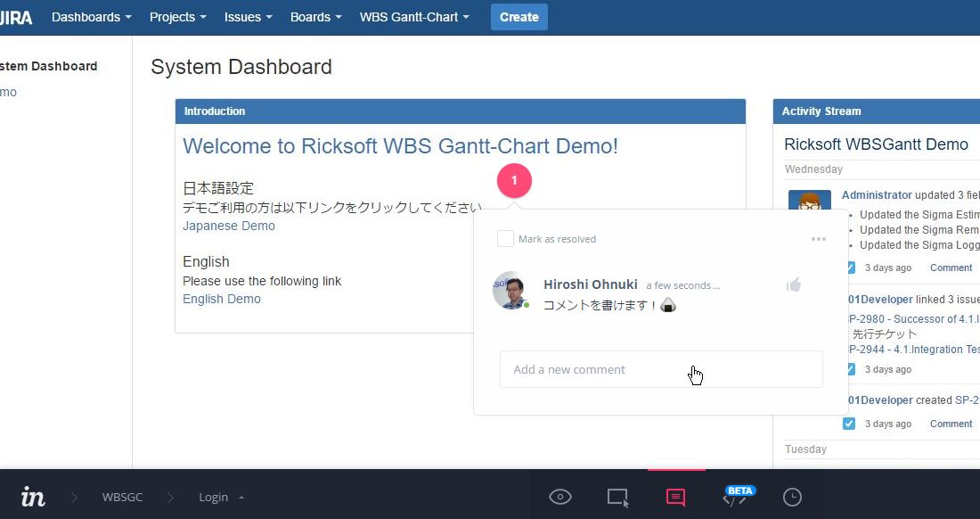The image size is (980, 519).
Task: Open the InVision logo home icon
Action: pyautogui.click(x=33, y=497)
